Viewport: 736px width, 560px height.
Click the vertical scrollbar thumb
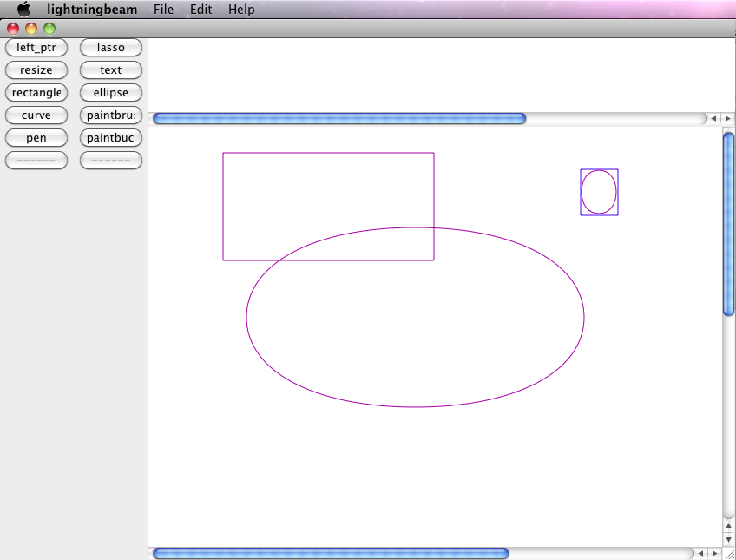729,222
